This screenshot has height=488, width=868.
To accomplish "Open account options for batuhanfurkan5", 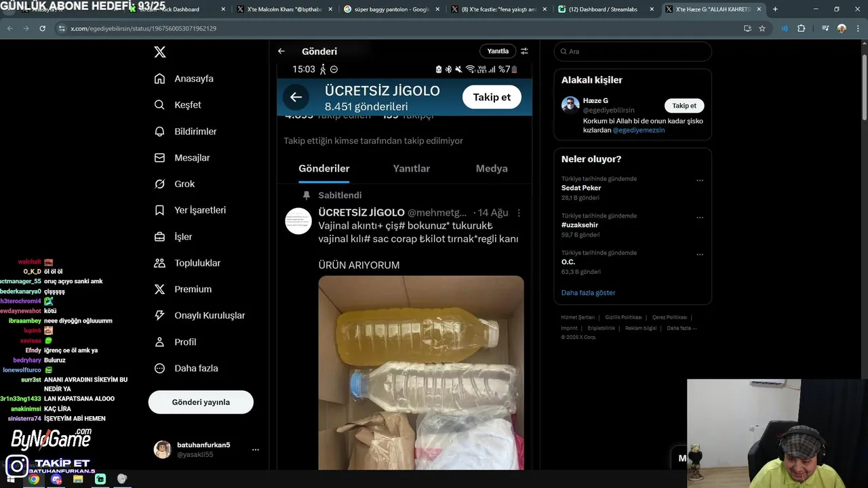I will coord(256,449).
